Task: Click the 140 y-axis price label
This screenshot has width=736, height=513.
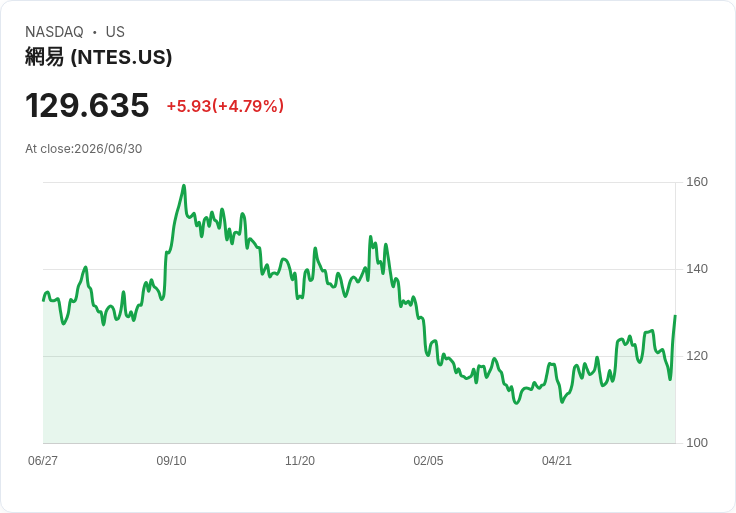Action: click(x=697, y=269)
